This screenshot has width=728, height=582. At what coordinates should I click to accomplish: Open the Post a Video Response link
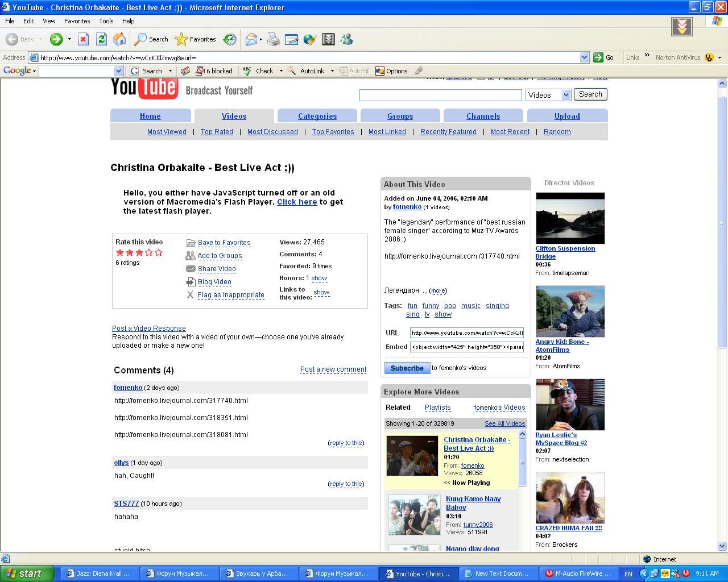pos(149,329)
